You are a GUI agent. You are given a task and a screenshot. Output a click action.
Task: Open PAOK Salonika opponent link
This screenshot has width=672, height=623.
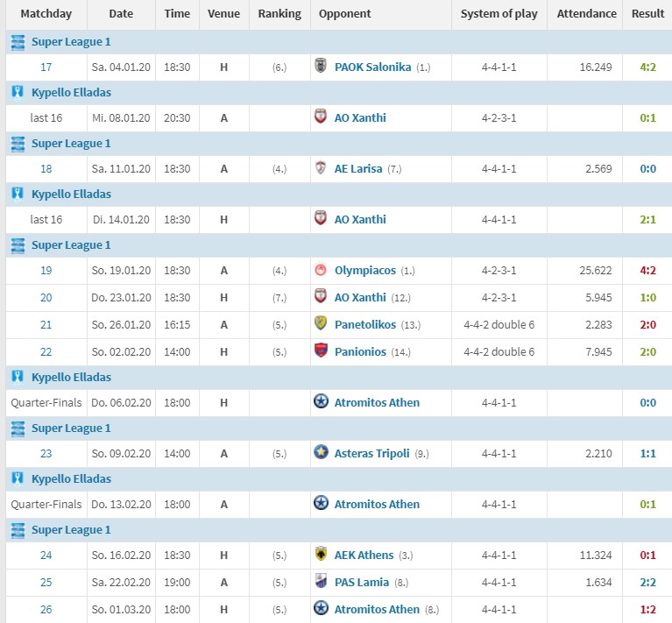(x=372, y=67)
